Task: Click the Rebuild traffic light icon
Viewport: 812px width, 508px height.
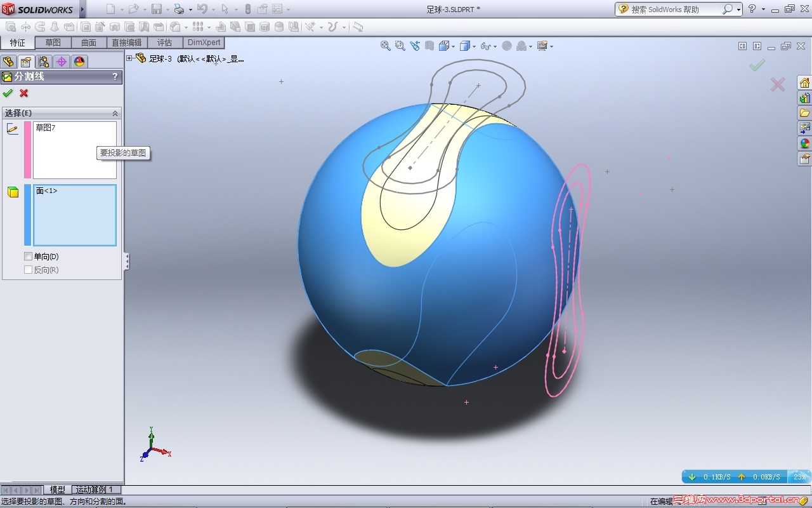Action: (247, 9)
